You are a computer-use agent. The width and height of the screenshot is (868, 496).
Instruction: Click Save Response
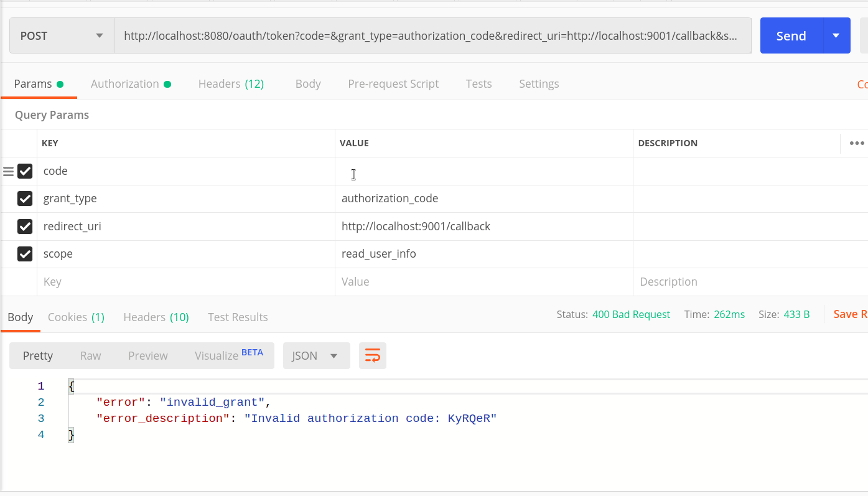tap(853, 314)
